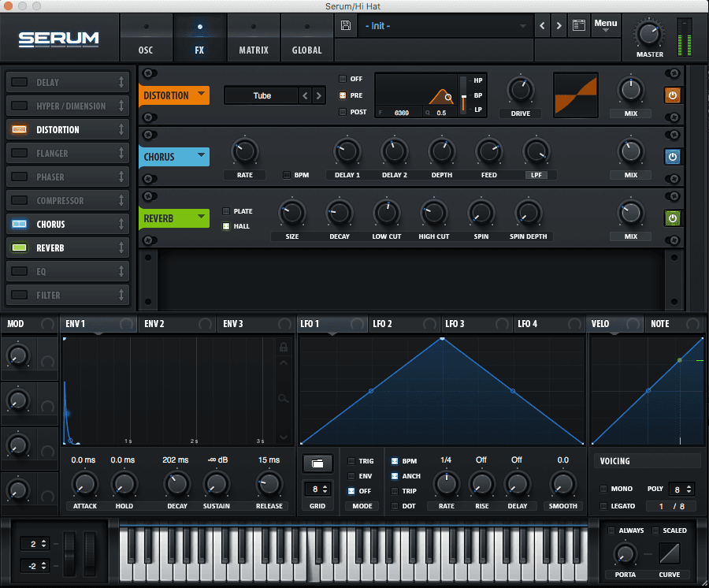This screenshot has width=709, height=588.
Task: Enable LFO TRIG mode checkbox
Action: point(351,461)
